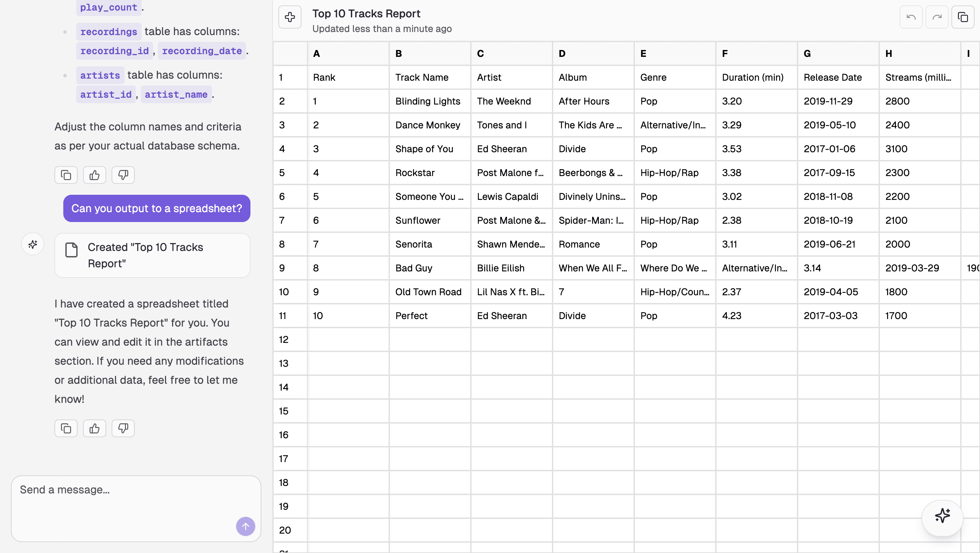Give thumbs down to the first response

[x=122, y=175]
